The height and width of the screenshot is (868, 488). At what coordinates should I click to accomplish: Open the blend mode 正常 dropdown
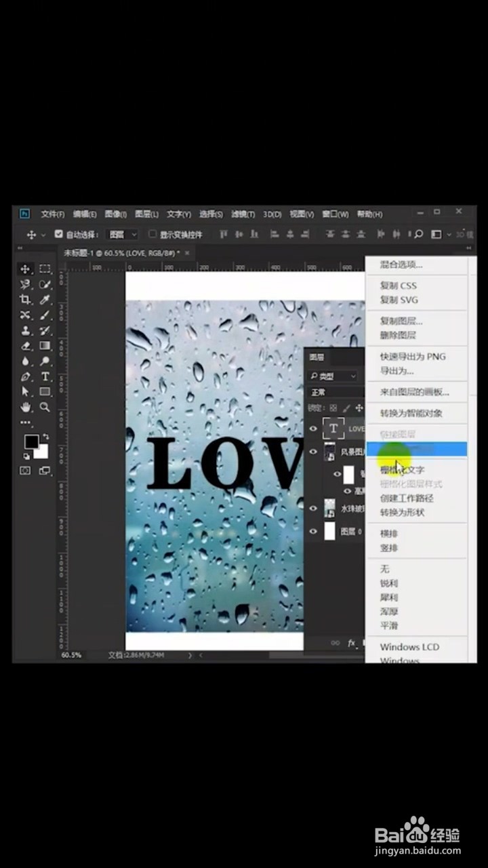click(336, 392)
